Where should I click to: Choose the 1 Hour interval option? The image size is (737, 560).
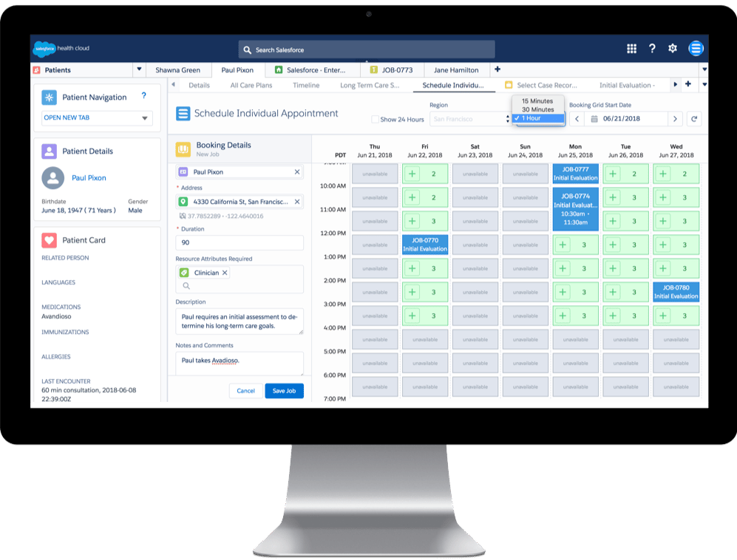(x=538, y=118)
